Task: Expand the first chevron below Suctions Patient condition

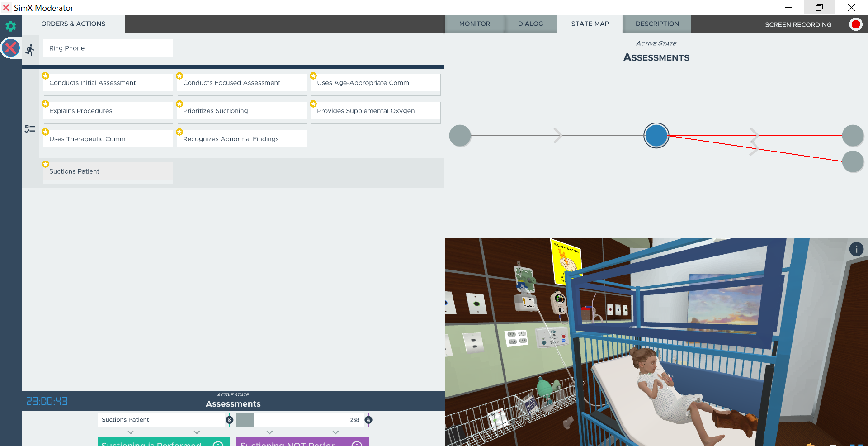Action: coord(131,432)
